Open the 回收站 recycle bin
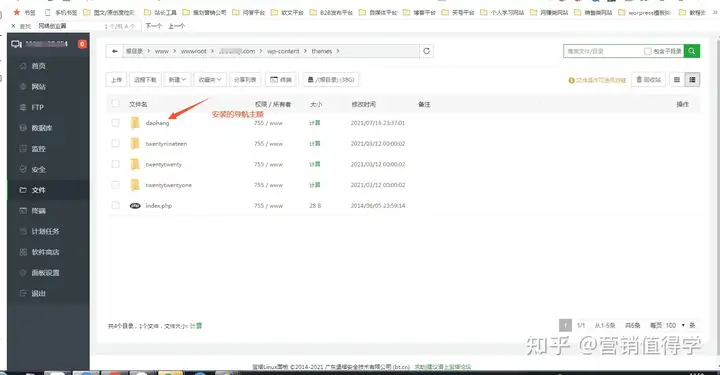Viewport: 720px width, 375px height. (648, 80)
